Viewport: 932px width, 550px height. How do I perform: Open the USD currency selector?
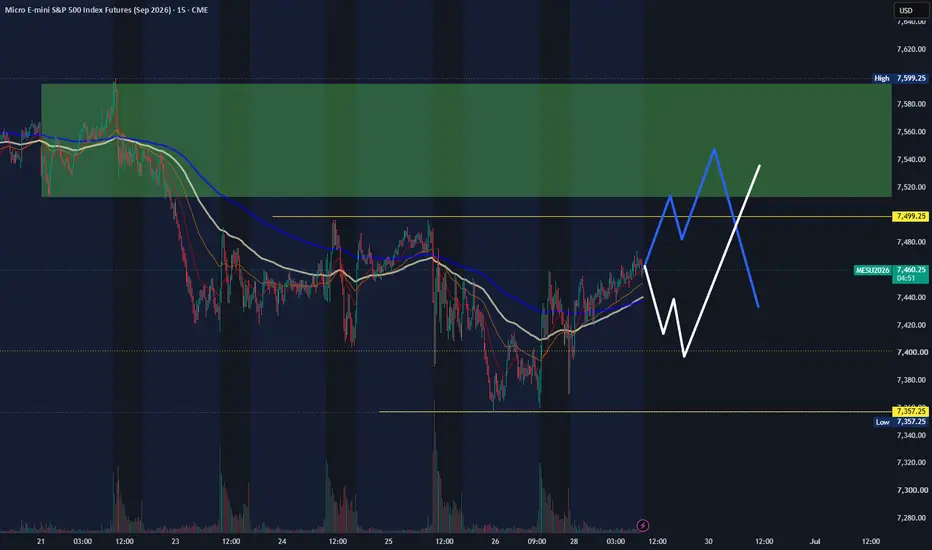click(x=909, y=10)
